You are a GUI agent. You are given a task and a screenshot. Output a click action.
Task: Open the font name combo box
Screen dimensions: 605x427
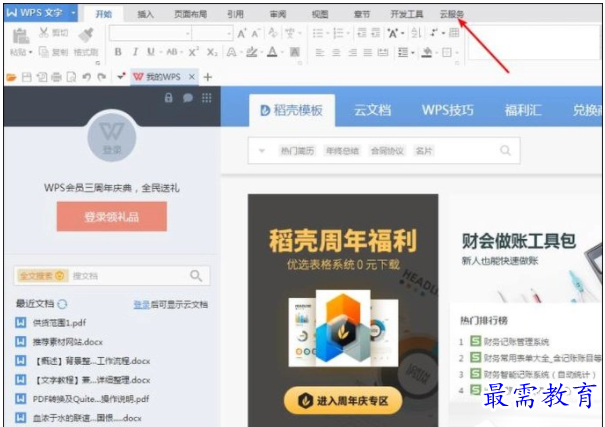(x=150, y=34)
